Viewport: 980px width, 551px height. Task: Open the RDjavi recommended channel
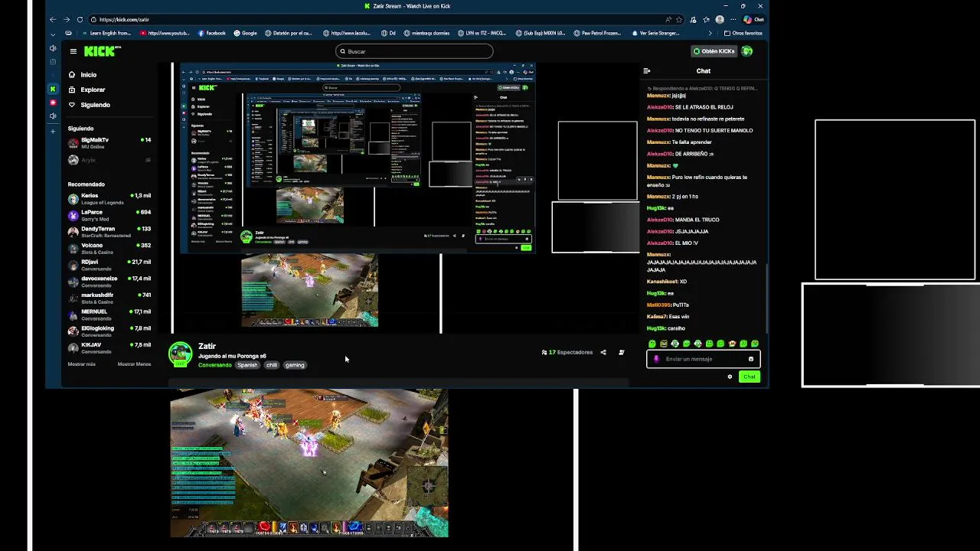(x=109, y=265)
